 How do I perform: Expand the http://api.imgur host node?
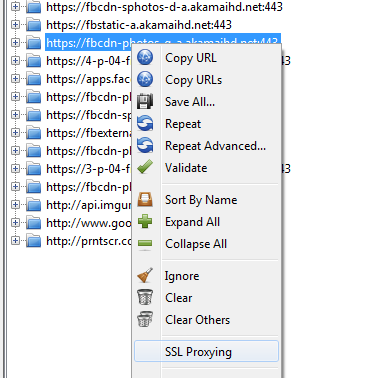[15, 205]
